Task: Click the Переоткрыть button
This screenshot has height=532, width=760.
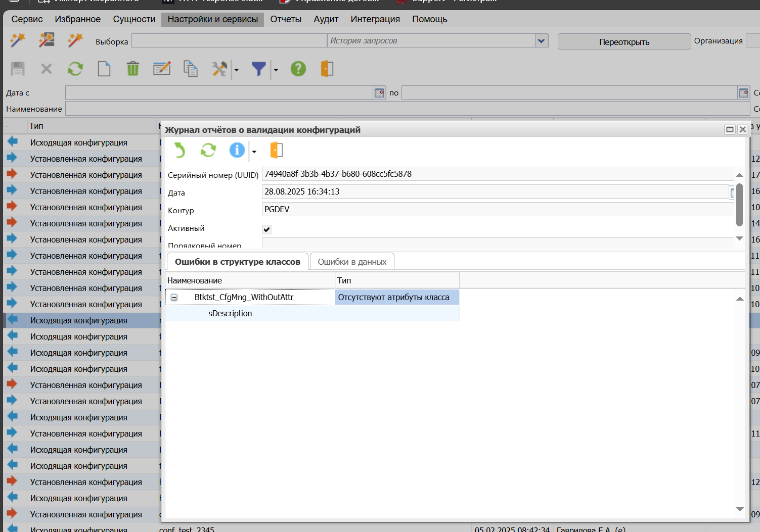Action: (x=624, y=42)
